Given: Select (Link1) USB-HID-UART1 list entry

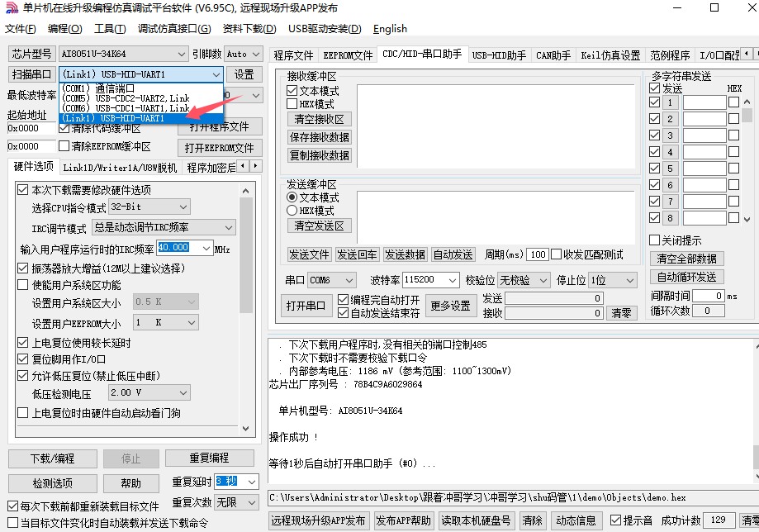Looking at the screenshot, I should click(141, 118).
